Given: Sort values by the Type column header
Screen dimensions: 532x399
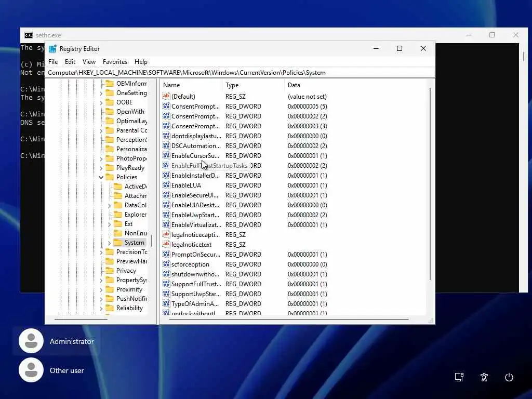Looking at the screenshot, I should coord(254,85).
